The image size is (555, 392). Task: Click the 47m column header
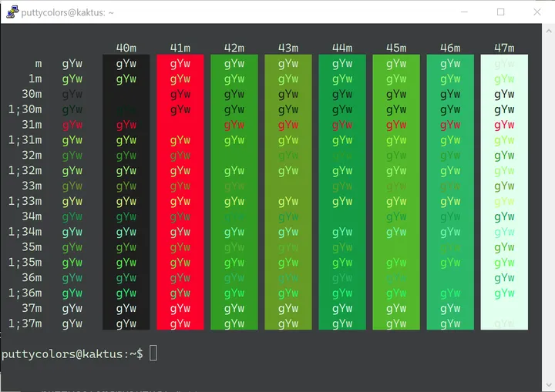504,48
